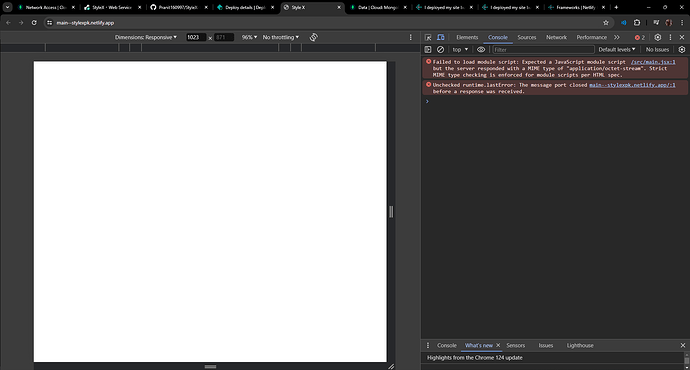Select the Lighthouse drawer tab
Screen dimensions: 690x370
pyautogui.click(x=580, y=345)
